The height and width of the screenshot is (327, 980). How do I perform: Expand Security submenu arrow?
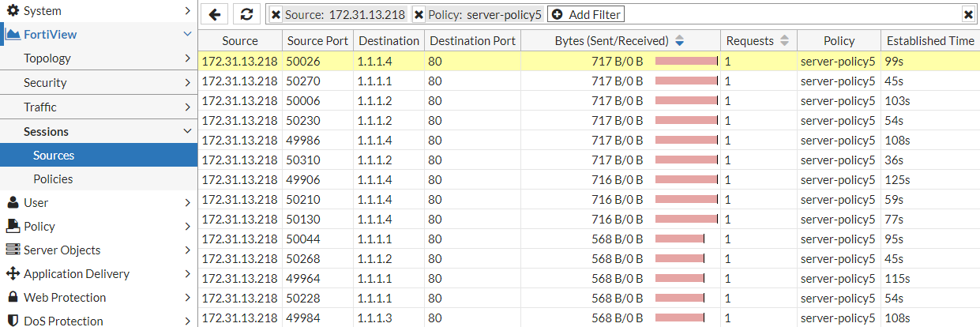coord(187,83)
